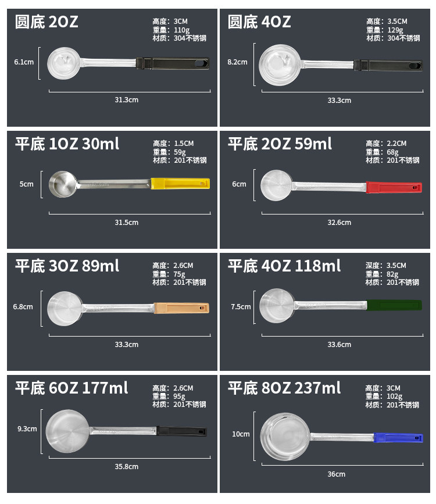Open the 平底 1OZ 30ml title
Screen dimensions: 436x504
(67, 144)
